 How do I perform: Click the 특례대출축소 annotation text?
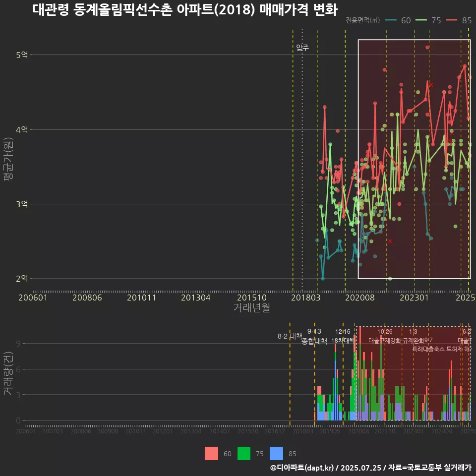[428, 349]
